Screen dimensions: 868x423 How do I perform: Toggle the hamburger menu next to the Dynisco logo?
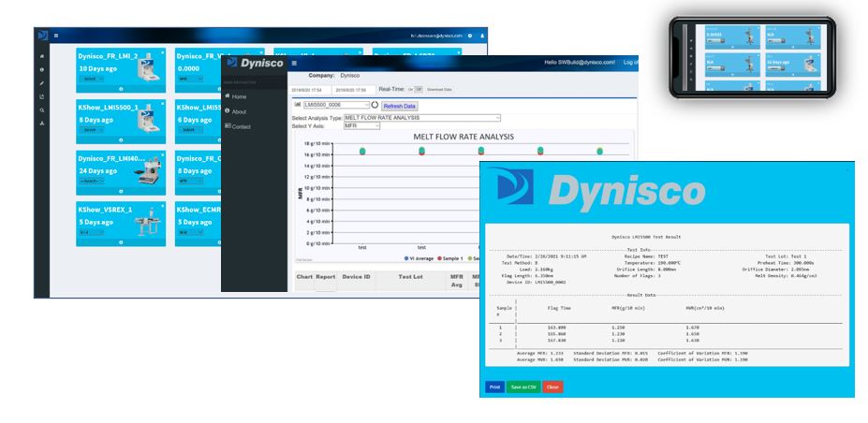click(x=294, y=63)
